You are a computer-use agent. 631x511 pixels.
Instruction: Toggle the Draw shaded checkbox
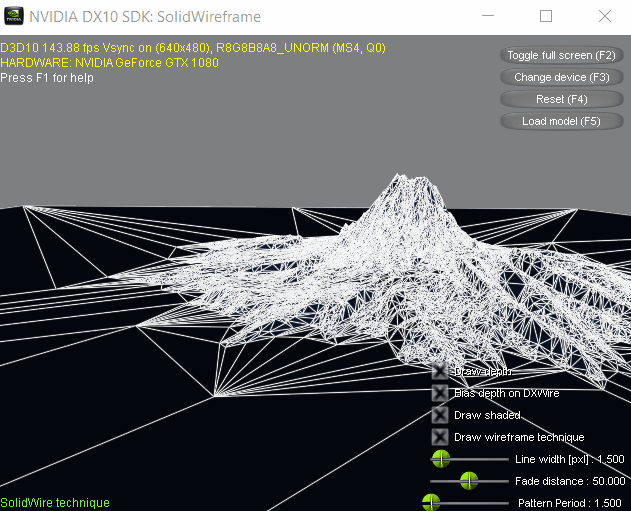(440, 415)
